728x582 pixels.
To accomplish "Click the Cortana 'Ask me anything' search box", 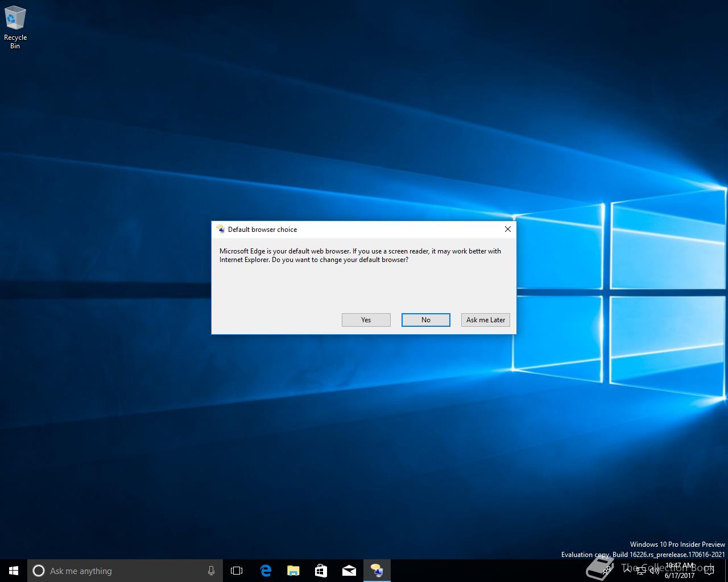I will click(x=125, y=571).
